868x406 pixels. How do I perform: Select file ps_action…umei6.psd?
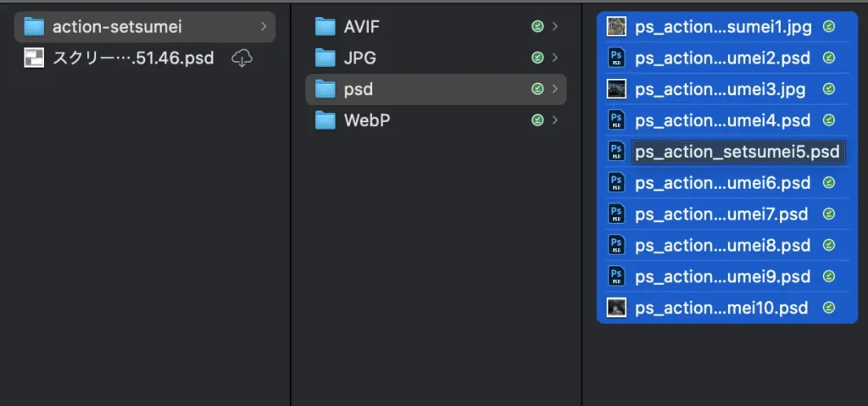722,183
